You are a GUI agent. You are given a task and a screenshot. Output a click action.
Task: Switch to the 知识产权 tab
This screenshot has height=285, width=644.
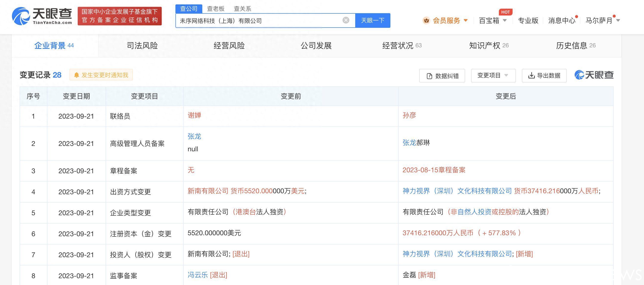pyautogui.click(x=489, y=45)
